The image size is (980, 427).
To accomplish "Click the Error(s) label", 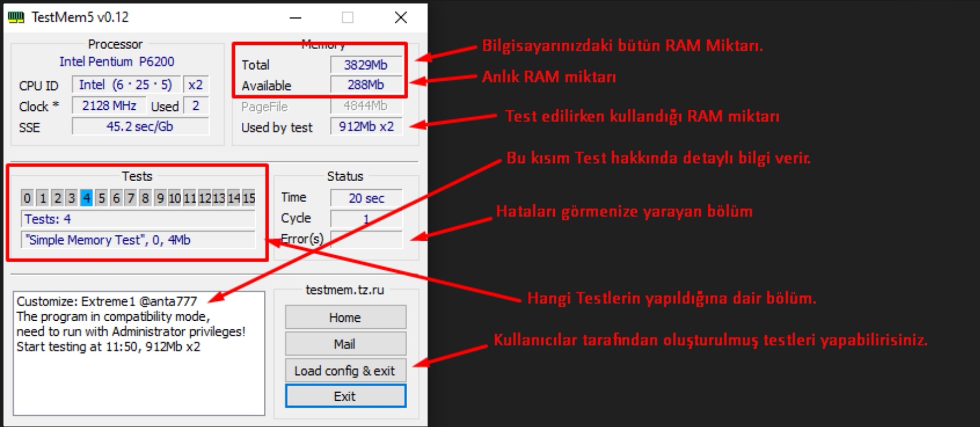I will pos(303,239).
